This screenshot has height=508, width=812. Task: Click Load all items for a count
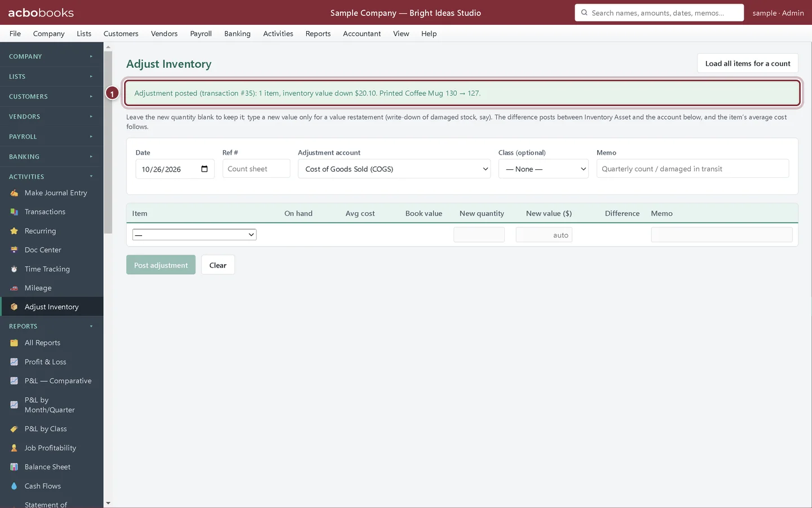click(748, 63)
